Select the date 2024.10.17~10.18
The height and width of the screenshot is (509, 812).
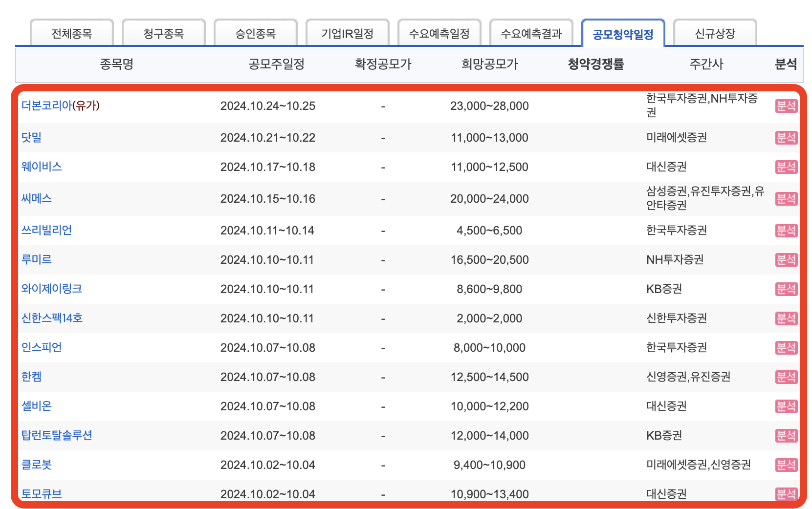click(268, 167)
